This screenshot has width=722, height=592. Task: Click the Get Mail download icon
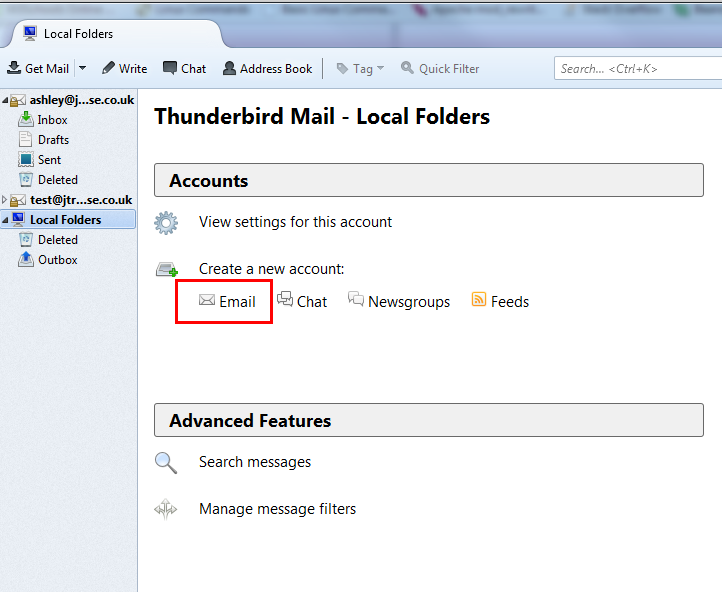tap(14, 68)
